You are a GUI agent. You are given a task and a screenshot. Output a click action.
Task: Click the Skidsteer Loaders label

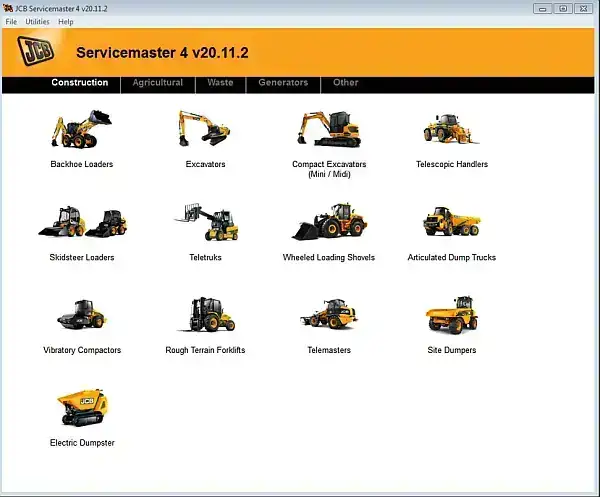tap(82, 257)
